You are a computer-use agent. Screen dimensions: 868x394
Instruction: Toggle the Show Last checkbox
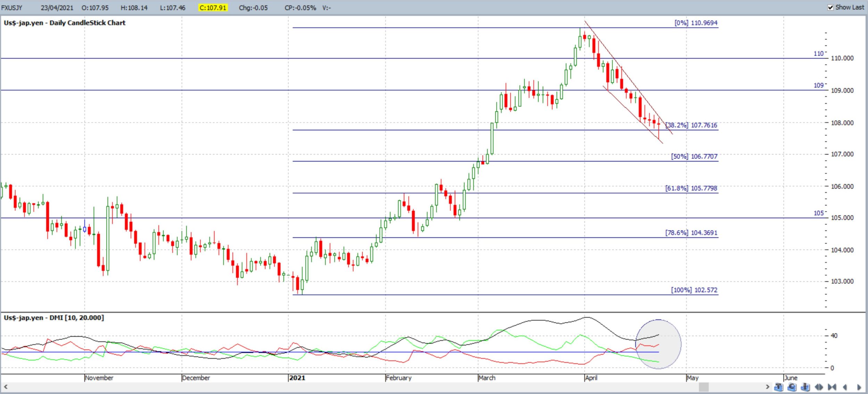pyautogui.click(x=831, y=7)
